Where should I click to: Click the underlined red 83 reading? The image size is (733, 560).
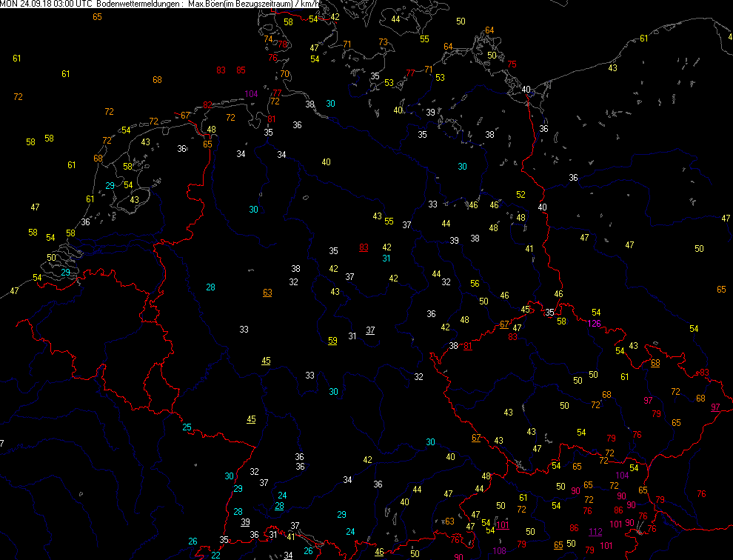[364, 247]
